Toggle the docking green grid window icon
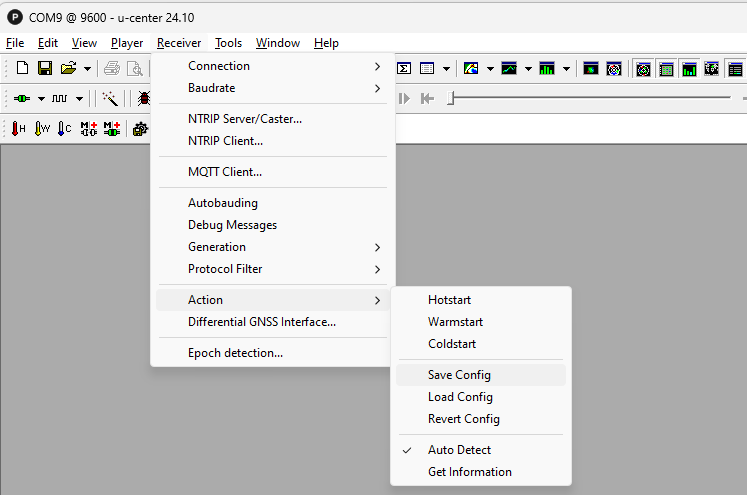This screenshot has height=495, width=747. (x=666, y=70)
